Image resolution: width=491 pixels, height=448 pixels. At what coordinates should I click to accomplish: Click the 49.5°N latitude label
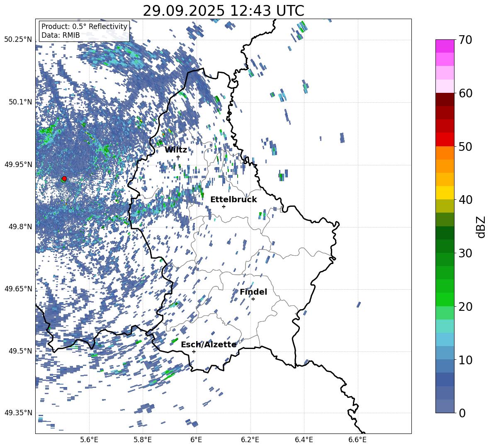(20, 351)
